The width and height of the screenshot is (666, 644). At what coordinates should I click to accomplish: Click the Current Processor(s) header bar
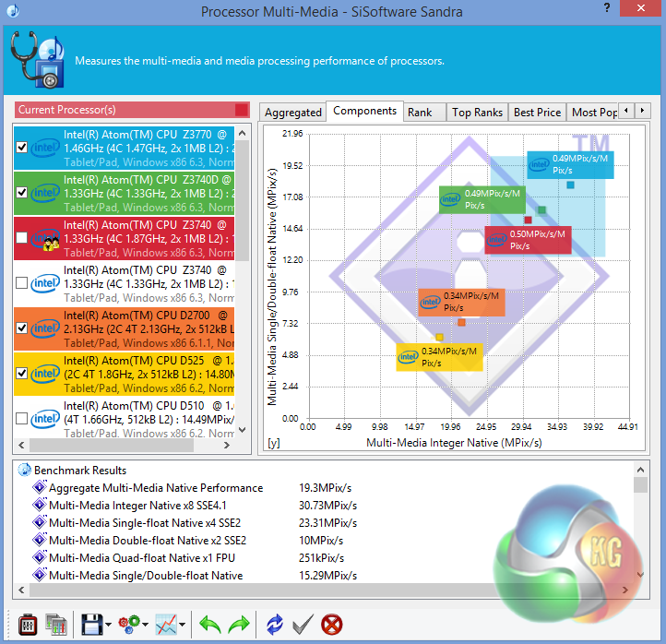[x=132, y=110]
